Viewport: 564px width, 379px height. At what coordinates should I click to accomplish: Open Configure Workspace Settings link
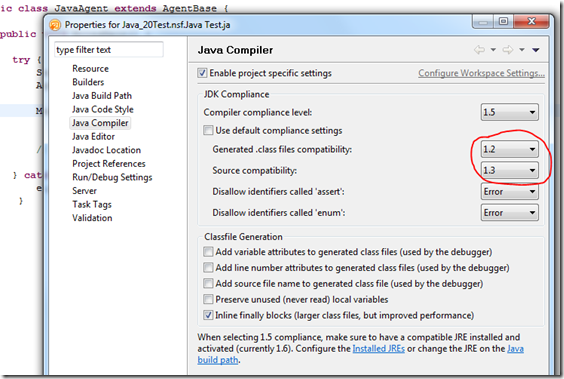click(481, 73)
